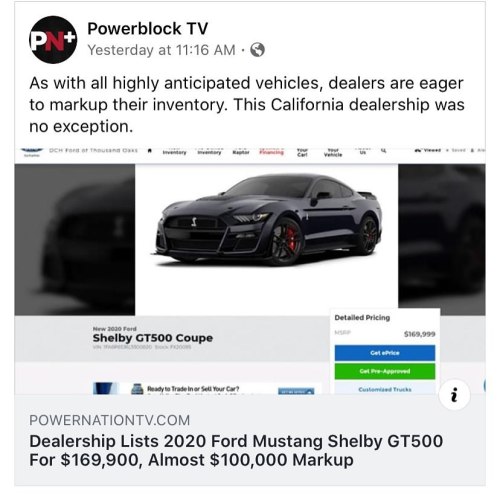Click the trade-in car icon in the banner
Viewport: 500px width, 500px height.
tap(137, 389)
